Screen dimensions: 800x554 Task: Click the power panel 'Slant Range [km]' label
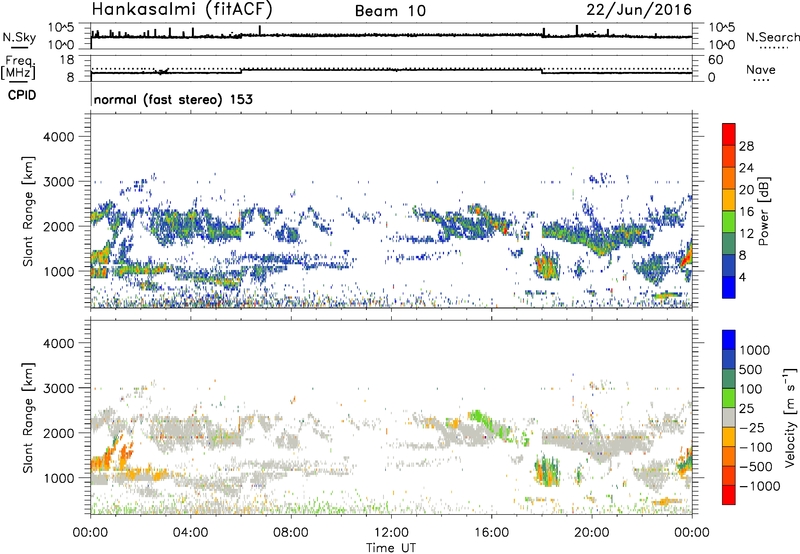point(28,211)
